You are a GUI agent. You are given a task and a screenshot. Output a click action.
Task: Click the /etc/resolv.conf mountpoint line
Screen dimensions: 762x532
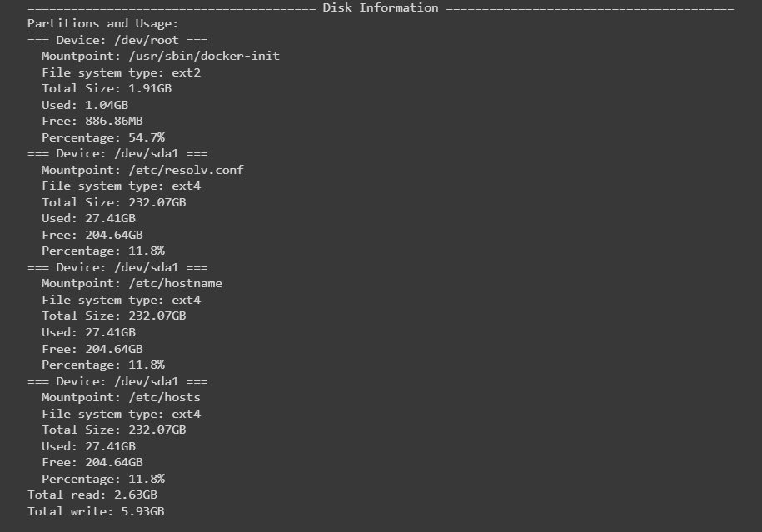pos(142,170)
